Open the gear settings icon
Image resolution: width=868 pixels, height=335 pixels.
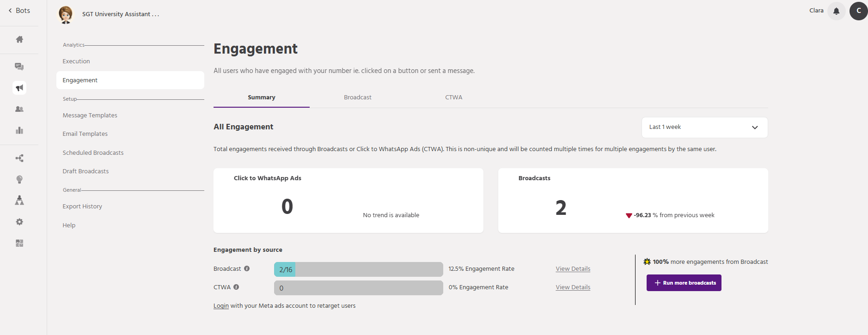19,222
